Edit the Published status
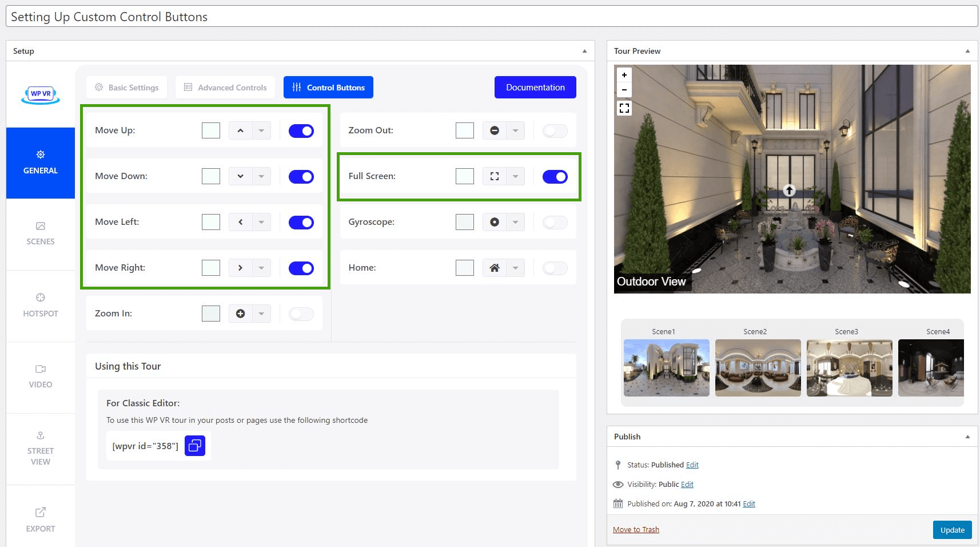 pyautogui.click(x=692, y=465)
